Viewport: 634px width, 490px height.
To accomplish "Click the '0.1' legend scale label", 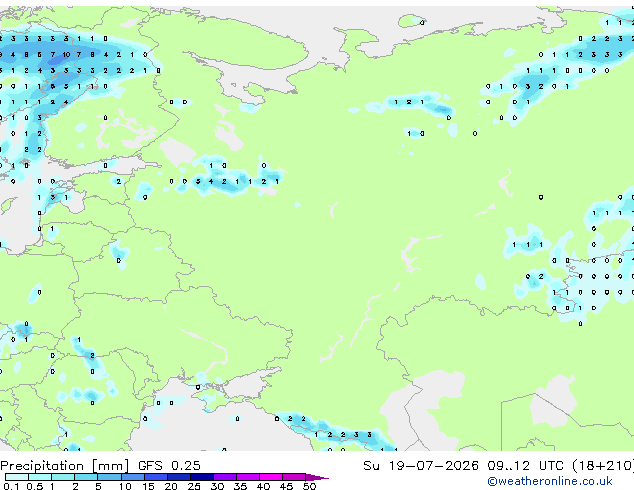I will click(x=11, y=486).
